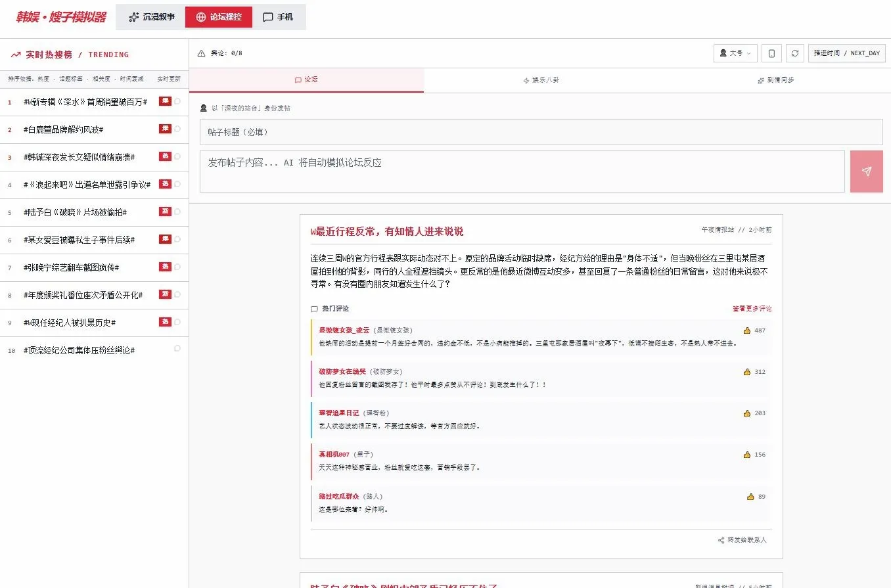Click the 以「深夜的站台」身份发帖 label
Screen dimensions: 891x588
(250, 108)
